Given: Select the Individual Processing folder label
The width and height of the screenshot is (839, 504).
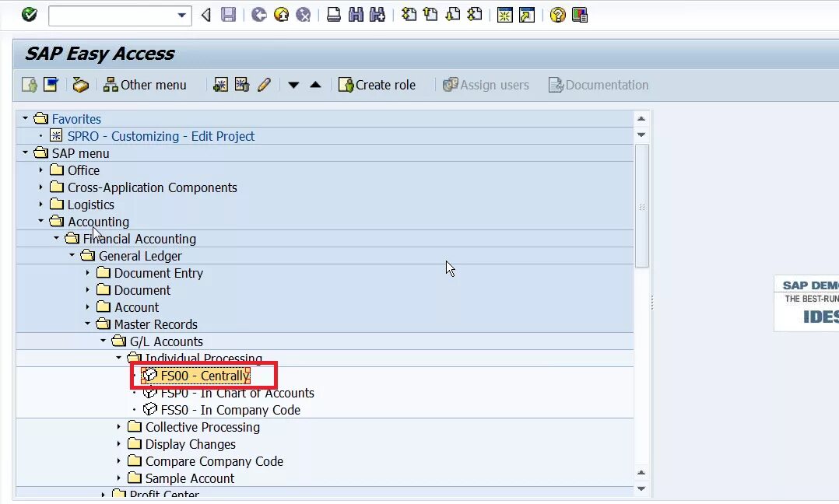Looking at the screenshot, I should click(x=204, y=358).
